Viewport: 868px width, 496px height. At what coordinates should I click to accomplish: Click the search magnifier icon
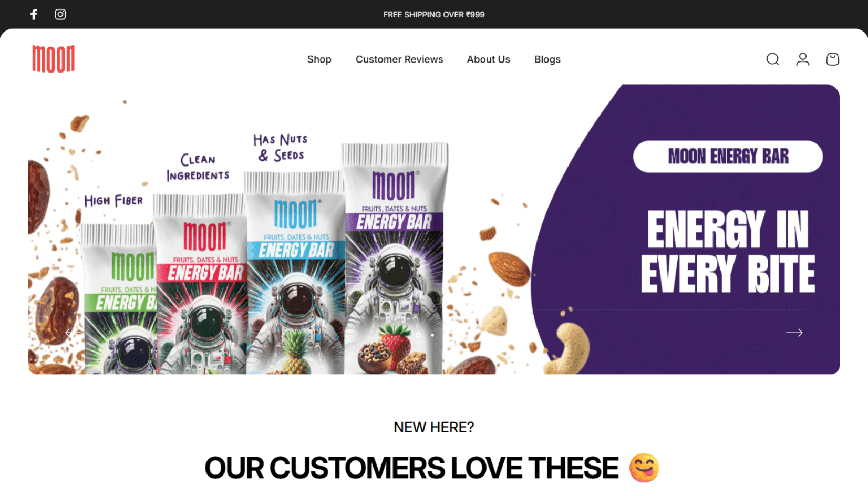[772, 59]
